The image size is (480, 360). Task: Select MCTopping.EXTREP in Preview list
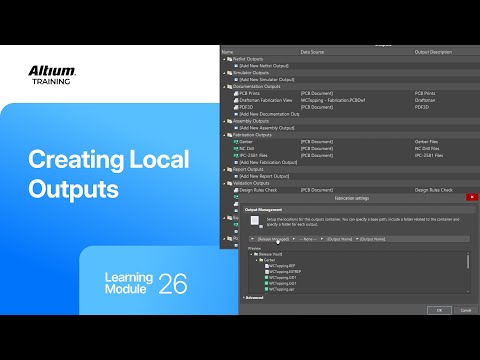pyautogui.click(x=285, y=272)
